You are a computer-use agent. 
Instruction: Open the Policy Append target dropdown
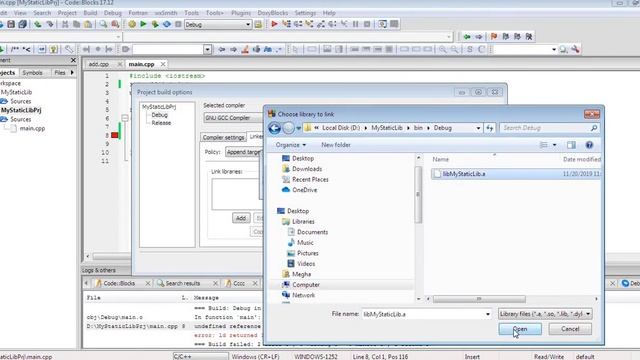[243, 152]
